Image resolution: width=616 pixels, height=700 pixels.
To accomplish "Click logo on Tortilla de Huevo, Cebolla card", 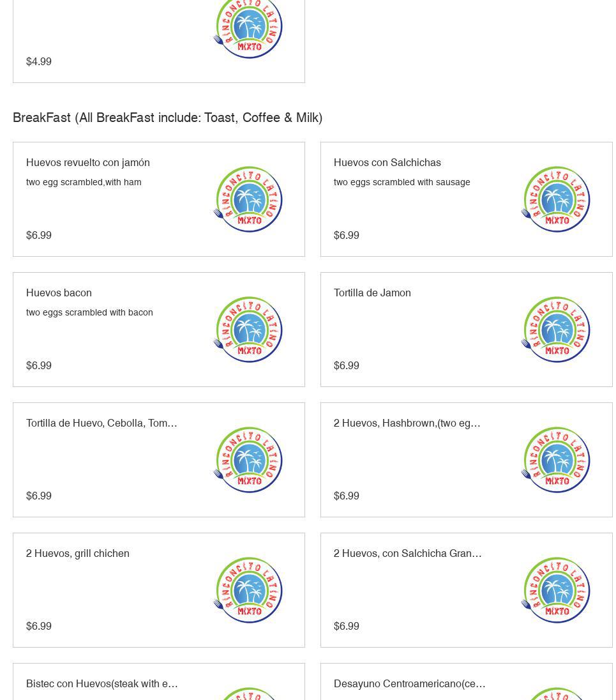I will (x=248, y=460).
